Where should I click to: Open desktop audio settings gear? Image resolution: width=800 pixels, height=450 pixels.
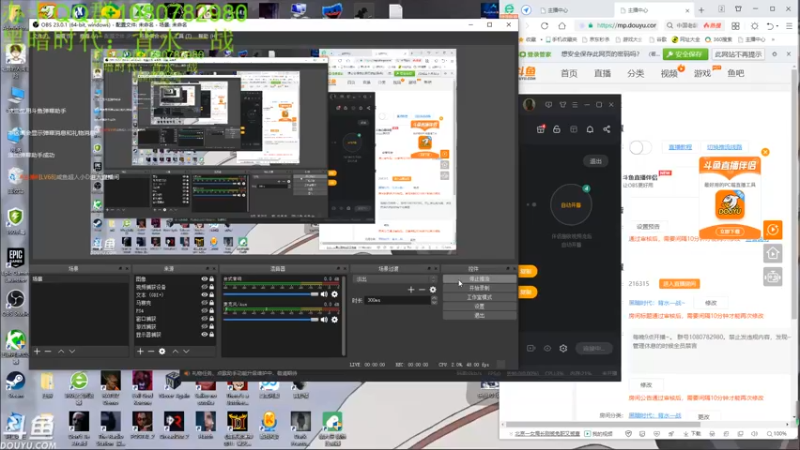(335, 294)
